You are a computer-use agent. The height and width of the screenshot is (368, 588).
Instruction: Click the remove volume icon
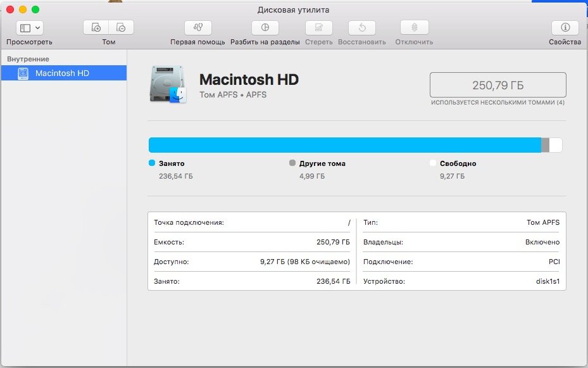click(121, 27)
